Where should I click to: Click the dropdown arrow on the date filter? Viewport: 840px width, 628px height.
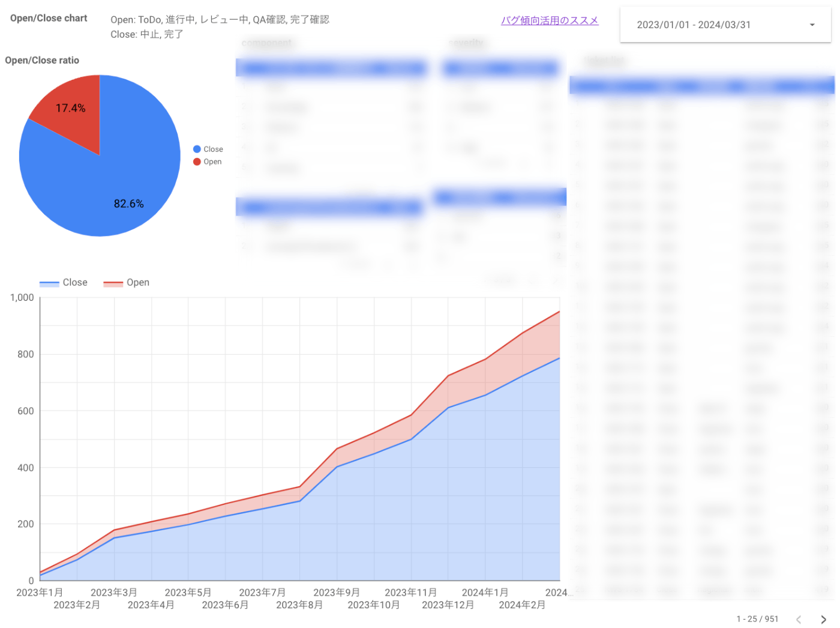[811, 25]
